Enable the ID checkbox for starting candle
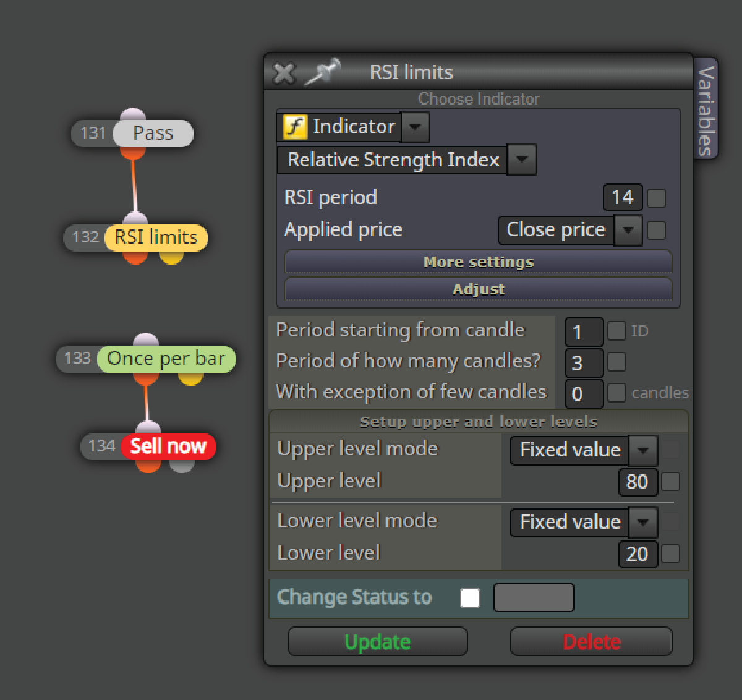The image size is (742, 700). click(616, 331)
